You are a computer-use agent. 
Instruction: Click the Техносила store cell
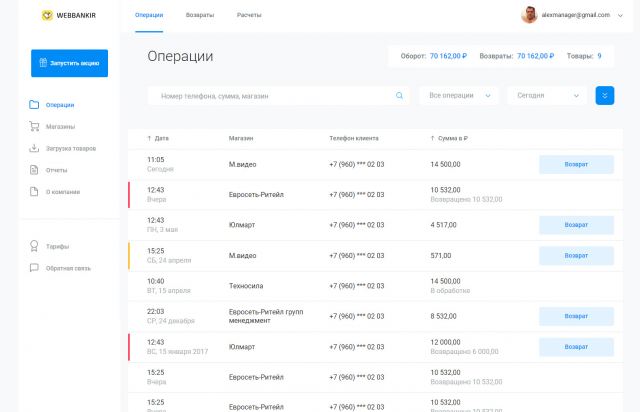[246, 286]
